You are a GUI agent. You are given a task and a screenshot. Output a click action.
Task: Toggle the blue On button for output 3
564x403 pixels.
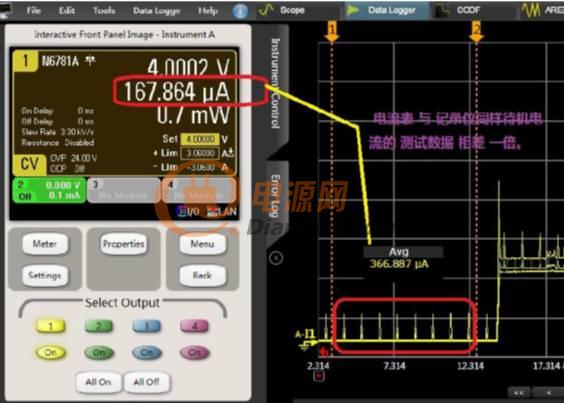146,353
